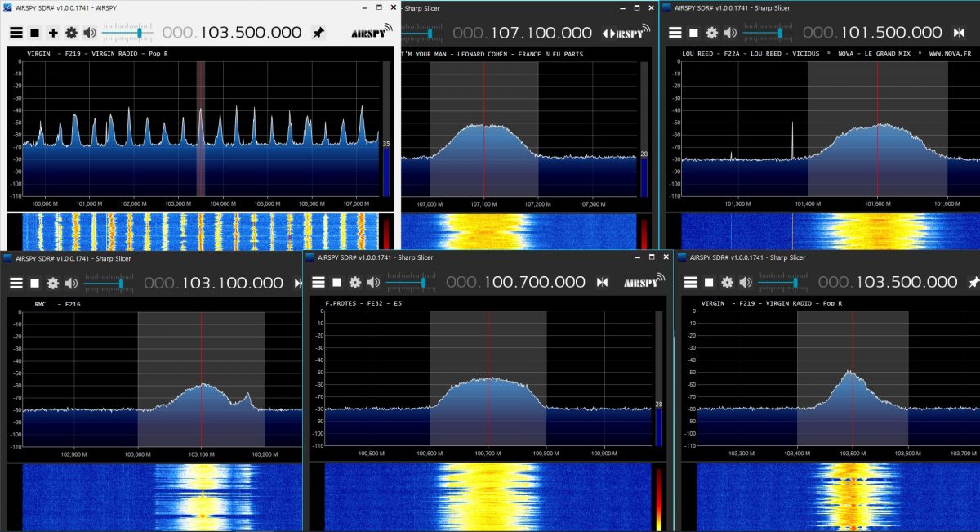The image size is (980, 532).
Task: Click the 'WWW.NOVA.FR' text in the 101.500.000 slicer
Action: [x=949, y=55]
